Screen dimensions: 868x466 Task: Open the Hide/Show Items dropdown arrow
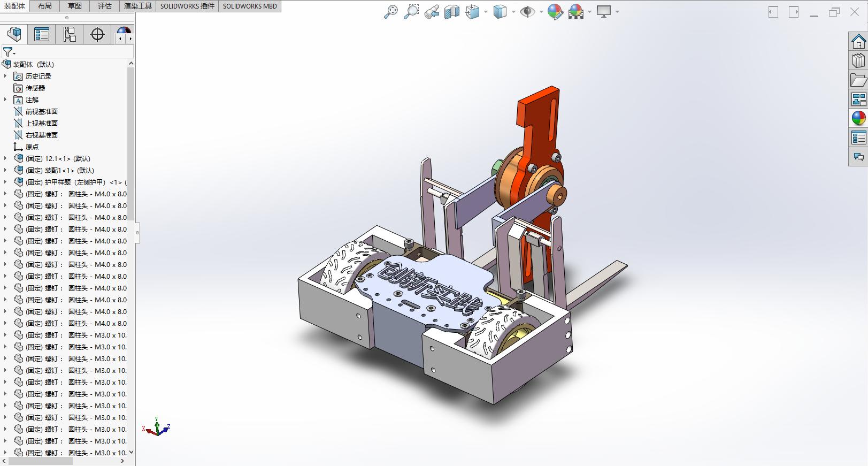point(541,12)
